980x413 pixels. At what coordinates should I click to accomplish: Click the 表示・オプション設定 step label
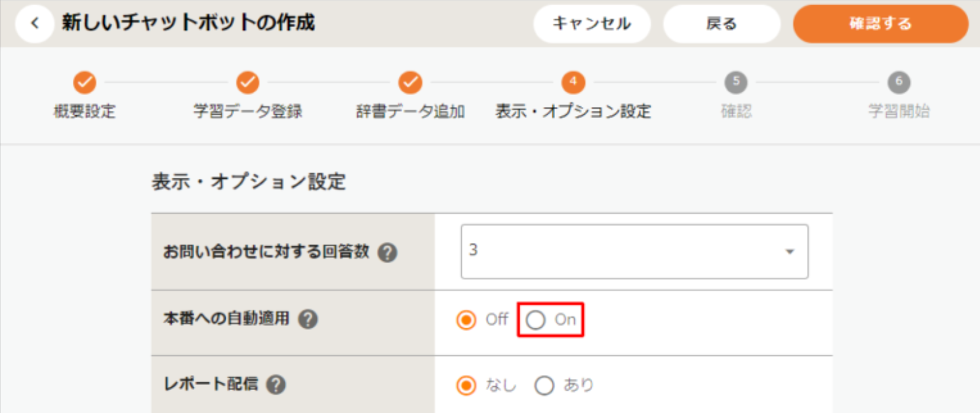coord(573,111)
